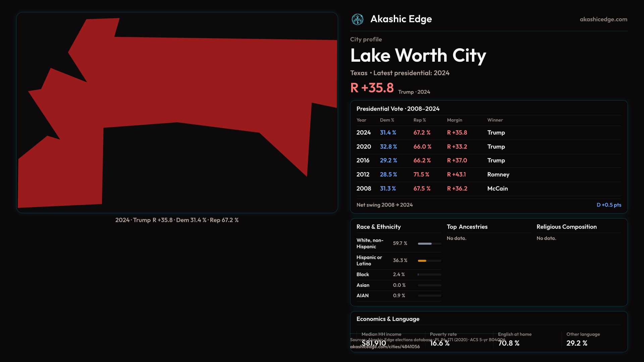The width and height of the screenshot is (644, 362).
Task: Click the Other language 29.2 % stat
Action: [x=577, y=343]
